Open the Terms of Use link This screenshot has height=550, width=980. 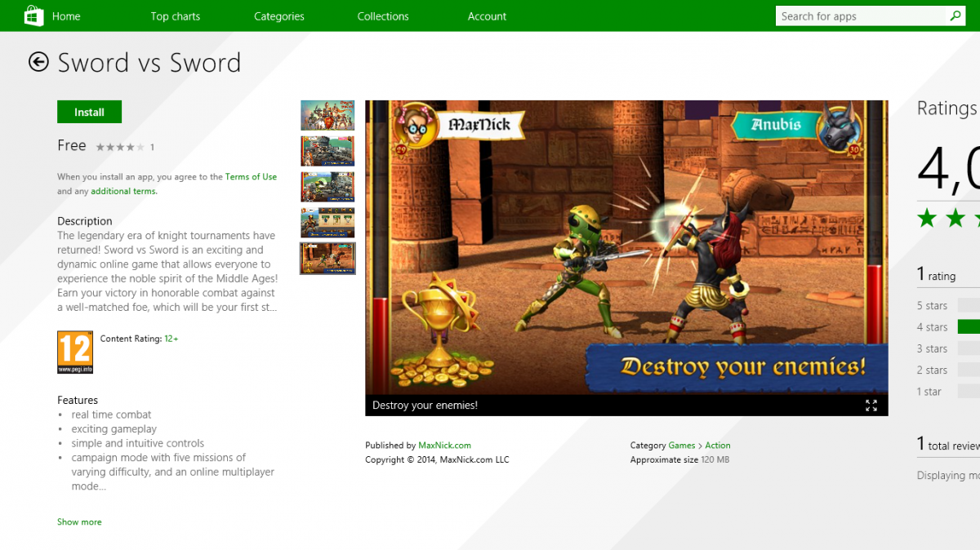pyautogui.click(x=251, y=176)
